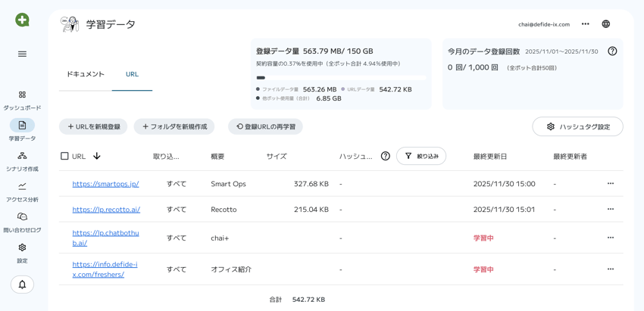Open アクセス分析 chart icon

point(22,186)
